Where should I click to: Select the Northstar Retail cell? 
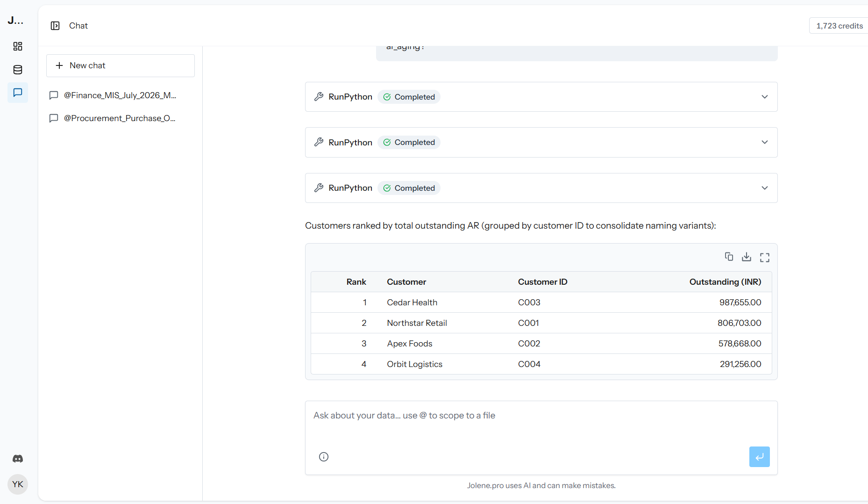417,323
